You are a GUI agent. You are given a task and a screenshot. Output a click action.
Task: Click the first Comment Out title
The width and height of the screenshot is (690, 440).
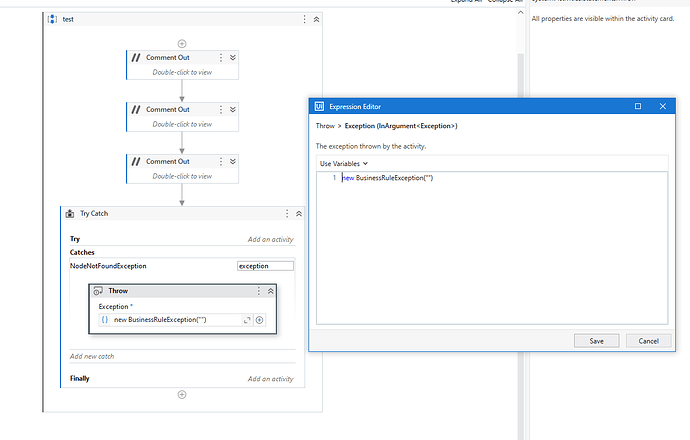pyautogui.click(x=168, y=58)
